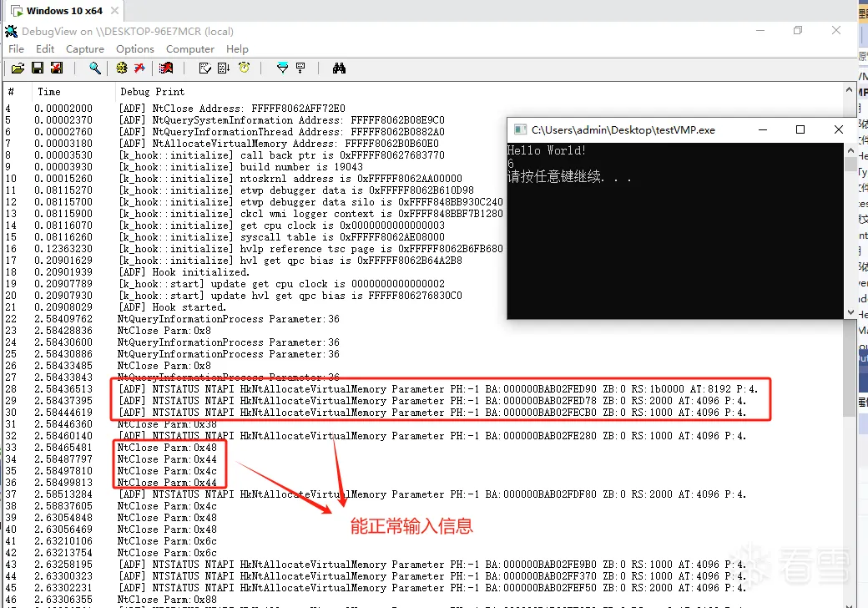Click the Clear Display eraser icon
The height and width of the screenshot is (608, 868).
click(204, 68)
